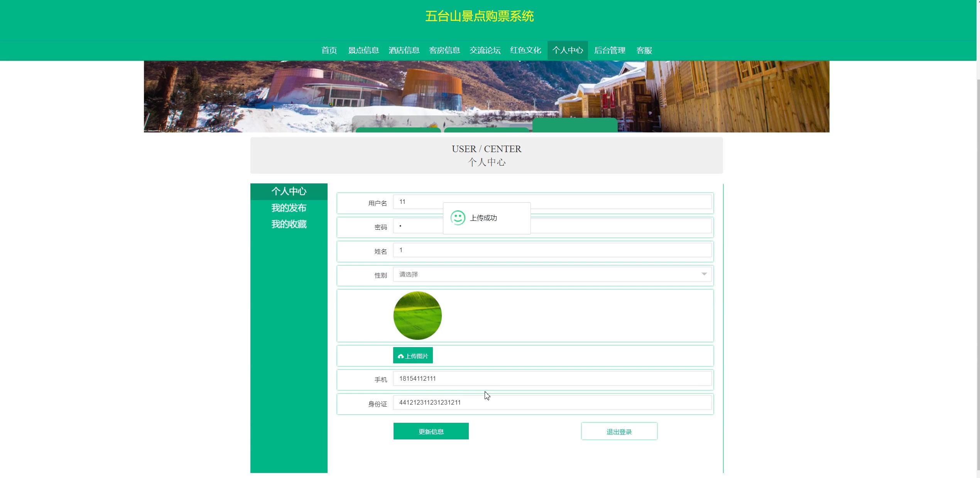The width and height of the screenshot is (980, 478).
Task: Select 客房信息 in top navigation
Action: pos(444,50)
